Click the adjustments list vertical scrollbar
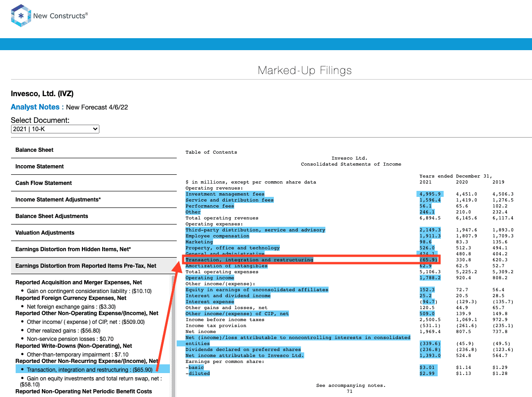Screen dimensions: 532x397 pyautogui.click(x=173, y=336)
